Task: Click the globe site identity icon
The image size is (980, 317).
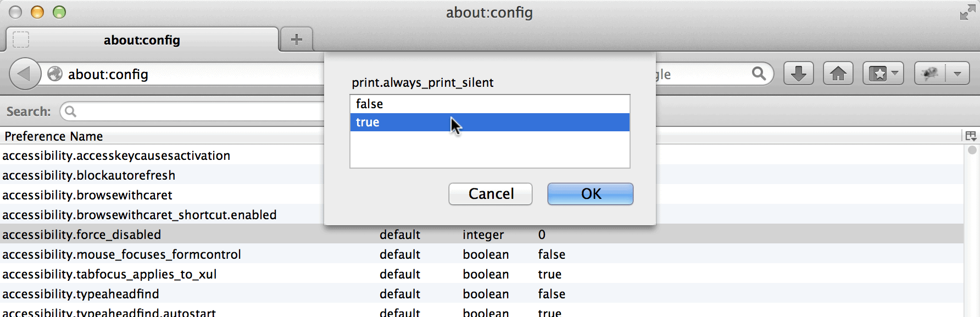Action: point(54,74)
